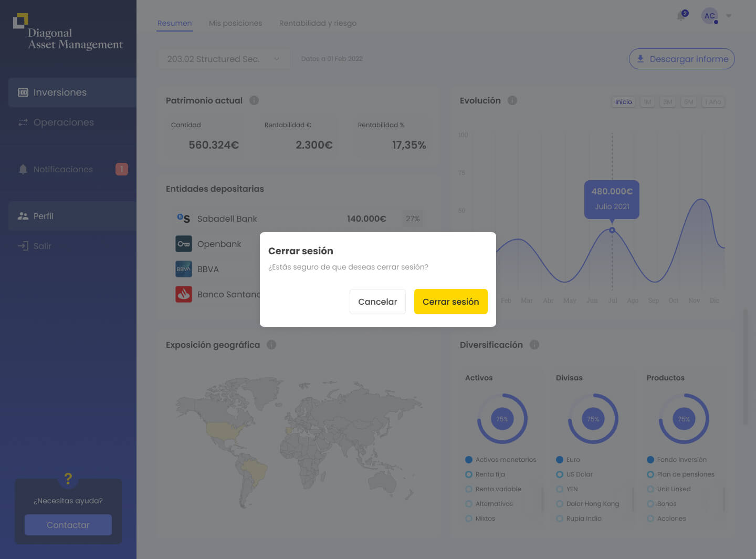
Task: Click the Salir logout icon in sidebar
Action: tap(23, 246)
